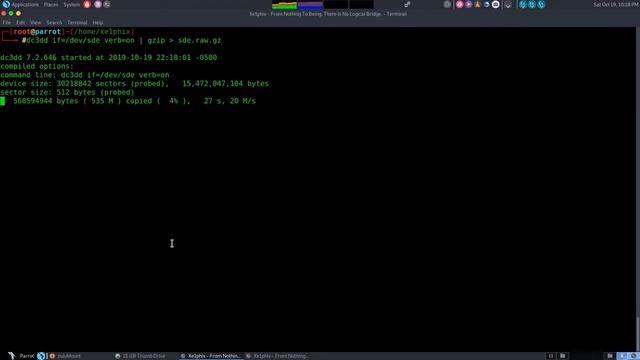The image size is (640, 360).
Task: Open the Terminal menu in menu bar
Action: 77,23
